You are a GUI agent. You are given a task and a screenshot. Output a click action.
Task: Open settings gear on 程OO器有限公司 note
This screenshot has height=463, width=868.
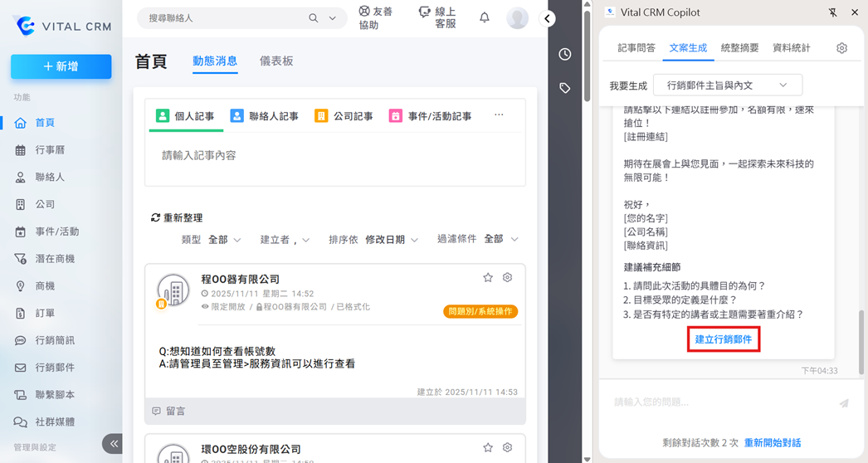coord(508,278)
